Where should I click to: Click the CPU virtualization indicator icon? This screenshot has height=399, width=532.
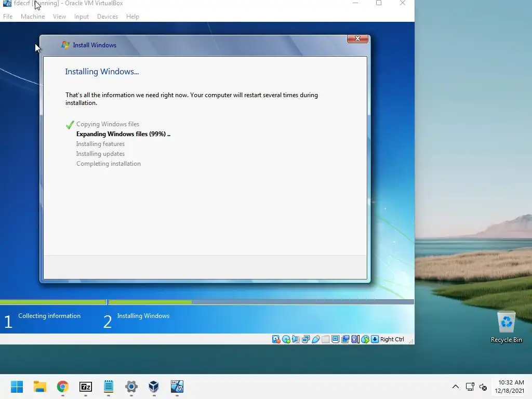[355, 339]
